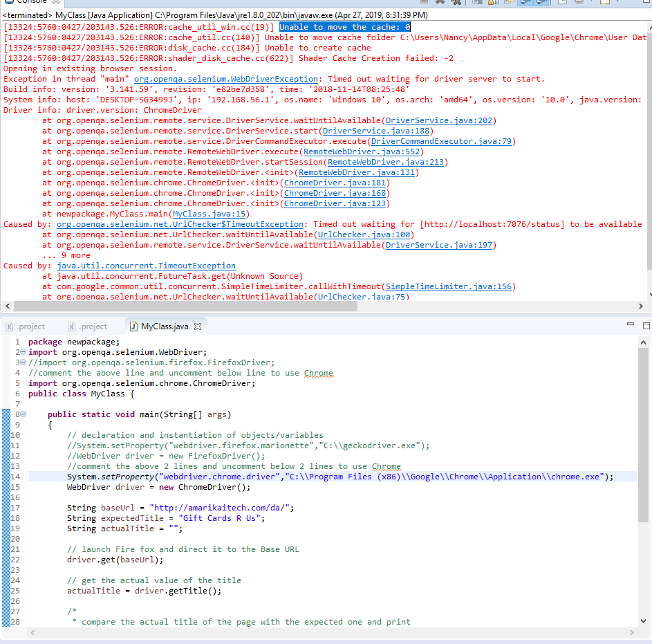Screen dimensions: 652x644
Task: Minimize the editor area
Action: [631, 324]
